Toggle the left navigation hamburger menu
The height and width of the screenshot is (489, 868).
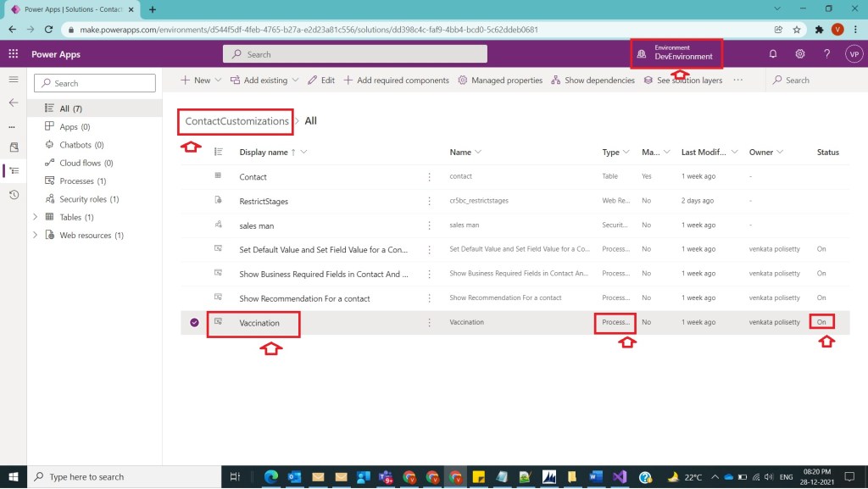[x=13, y=80]
